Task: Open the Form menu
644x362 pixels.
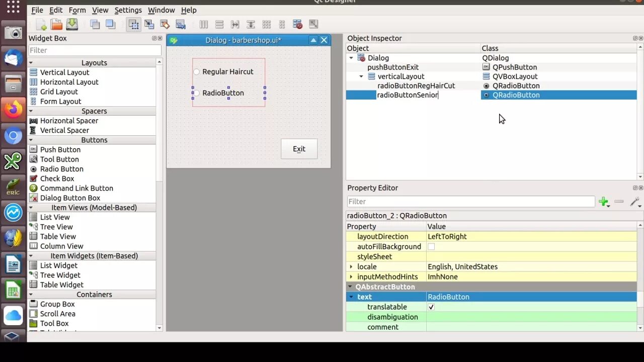Action: (77, 10)
